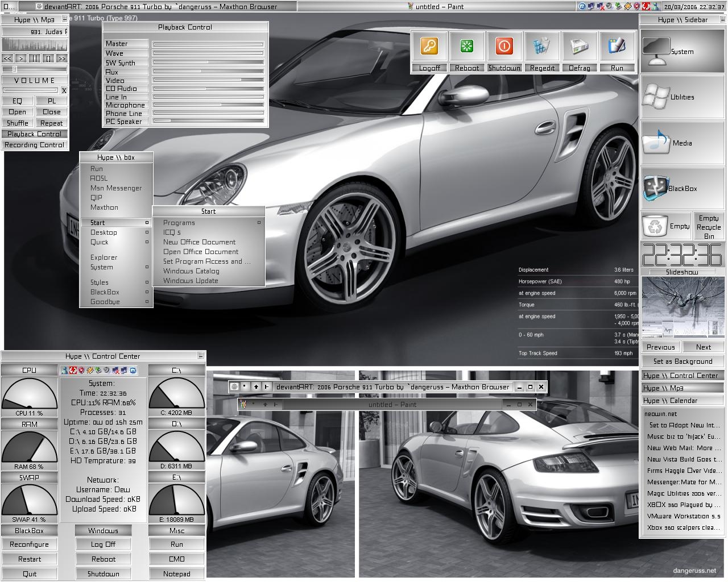Image resolution: width=728 pixels, height=582 pixels.
Task: Select Msn Messenger in Hype box menu
Action: 116,188
